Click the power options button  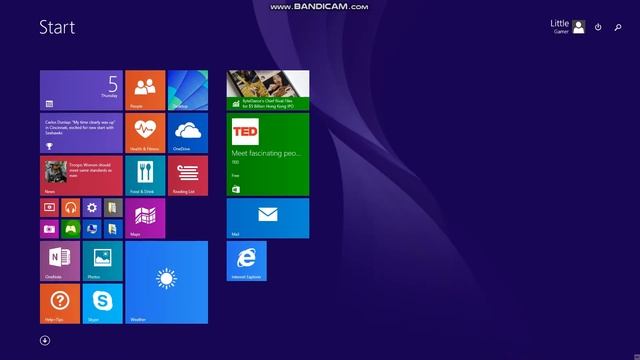(598, 27)
